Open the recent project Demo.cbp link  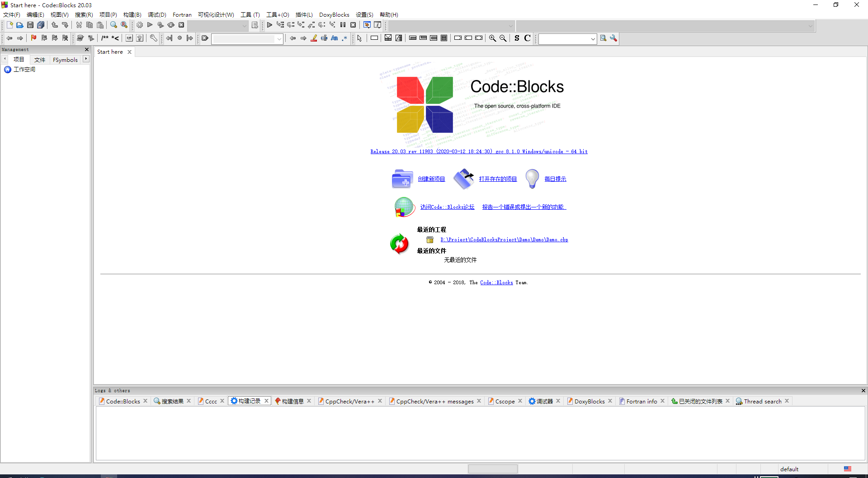[x=504, y=239]
